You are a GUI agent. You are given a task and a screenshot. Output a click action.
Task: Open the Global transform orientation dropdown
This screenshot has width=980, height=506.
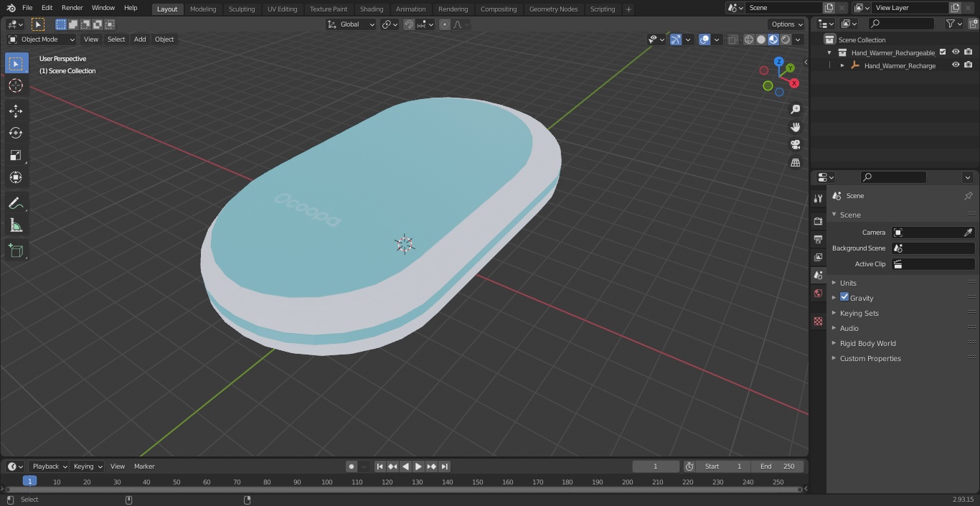pos(352,24)
